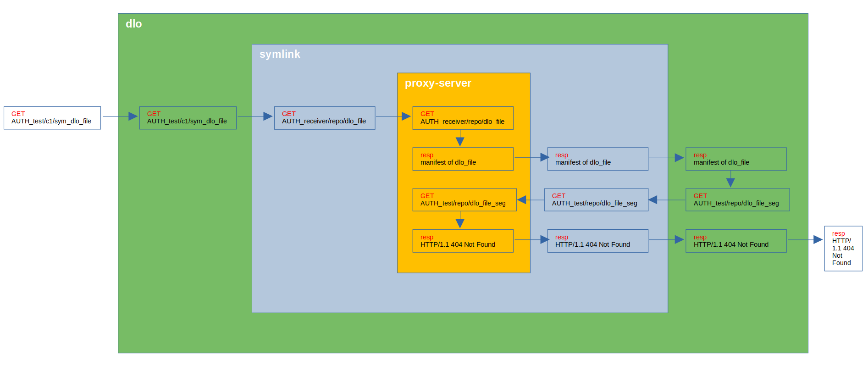
Task: Click the orange proxy-server GET AUTH_receiver/repo/dlo_file box
Action: tap(463, 118)
